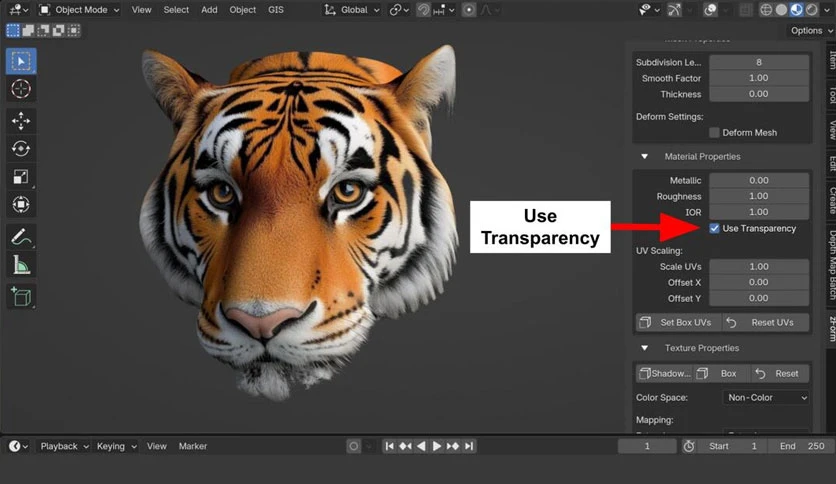Open the Global transform orientation dropdown
The height and width of the screenshot is (484, 836).
pyautogui.click(x=352, y=10)
